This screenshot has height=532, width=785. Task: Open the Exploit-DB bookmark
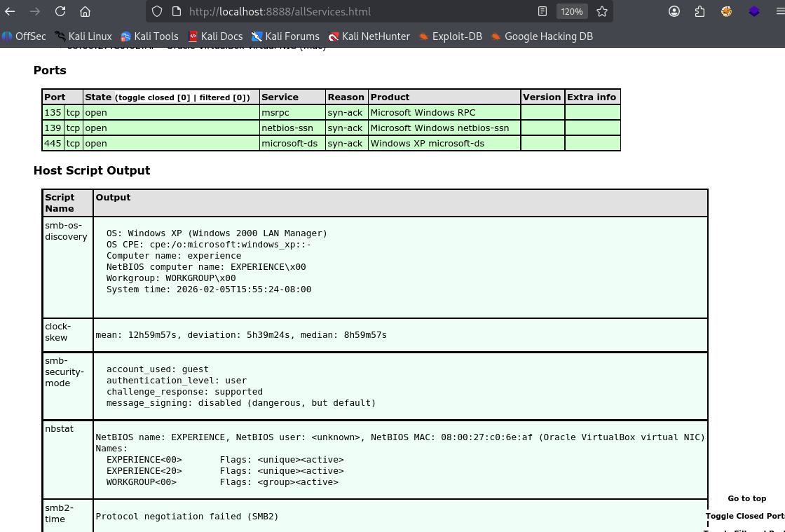450,36
